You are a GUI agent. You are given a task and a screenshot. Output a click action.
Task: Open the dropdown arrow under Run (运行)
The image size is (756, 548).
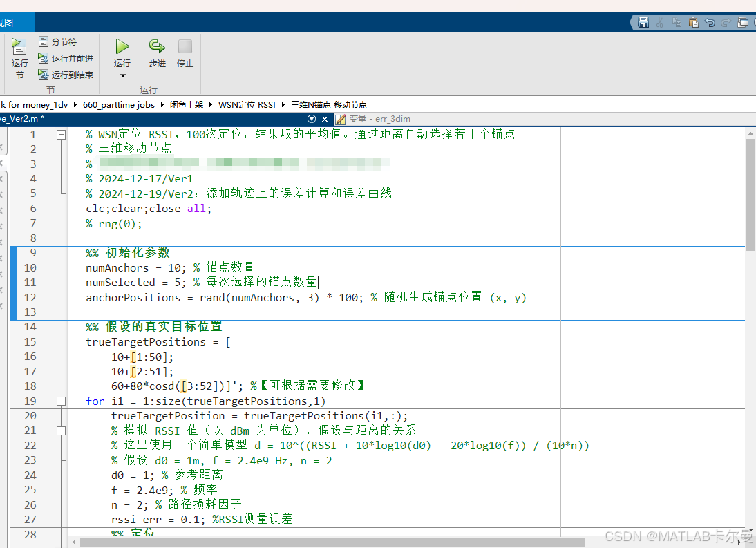(122, 75)
